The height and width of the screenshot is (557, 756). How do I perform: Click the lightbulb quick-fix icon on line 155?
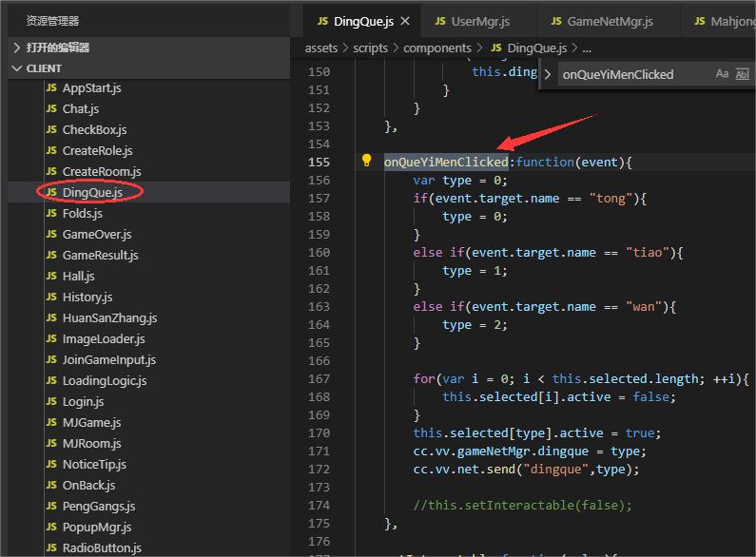click(x=366, y=161)
